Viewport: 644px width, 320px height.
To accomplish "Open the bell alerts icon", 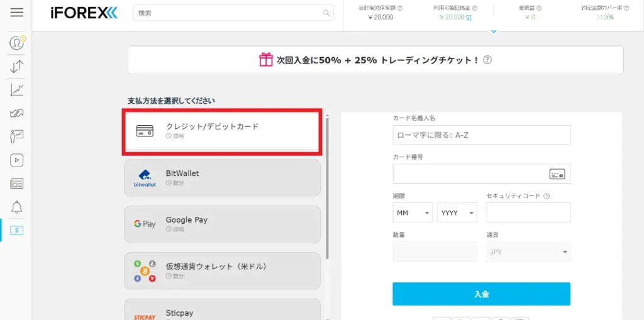I will (17, 207).
